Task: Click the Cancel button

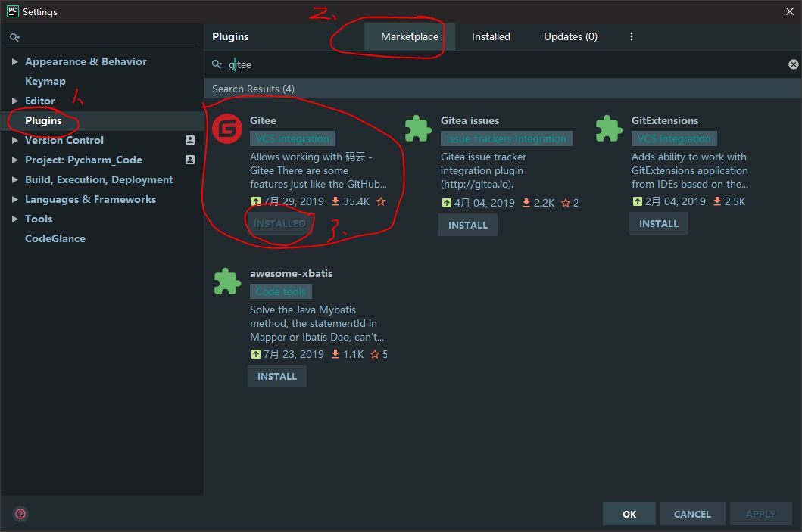Action: 692,514
